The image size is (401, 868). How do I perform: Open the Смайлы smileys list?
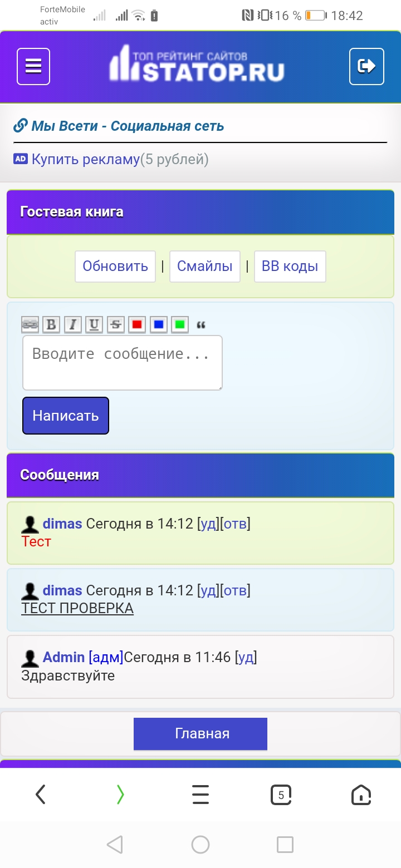point(204,267)
